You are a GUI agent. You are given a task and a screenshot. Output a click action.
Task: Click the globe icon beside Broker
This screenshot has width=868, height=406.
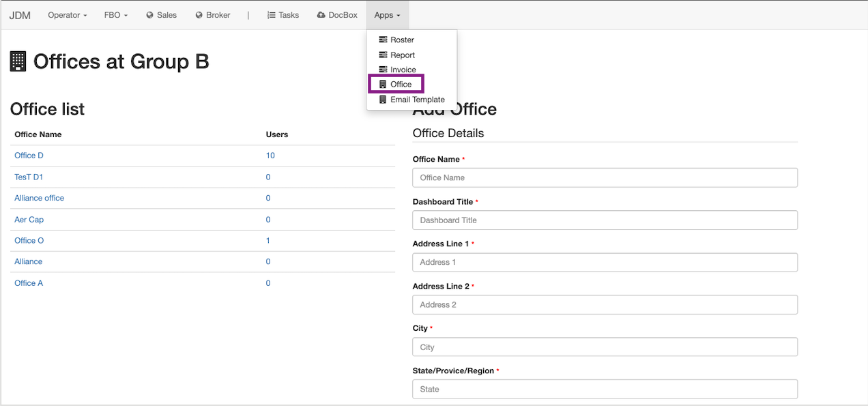pos(199,15)
